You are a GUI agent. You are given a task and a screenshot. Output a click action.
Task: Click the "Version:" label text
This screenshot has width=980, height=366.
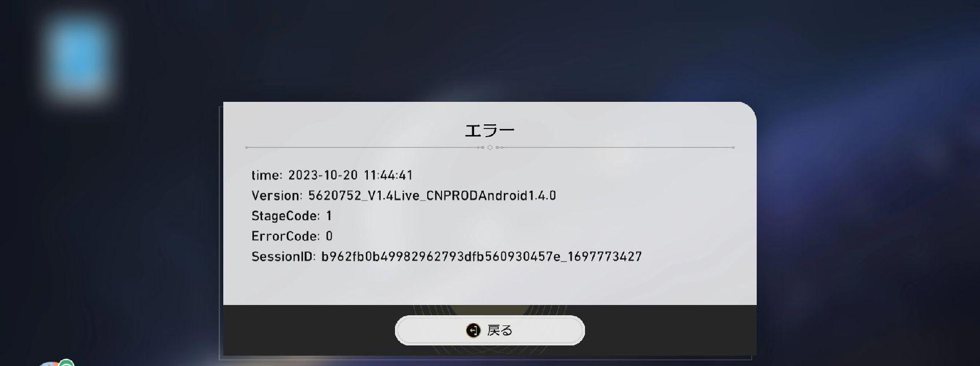coord(276,196)
